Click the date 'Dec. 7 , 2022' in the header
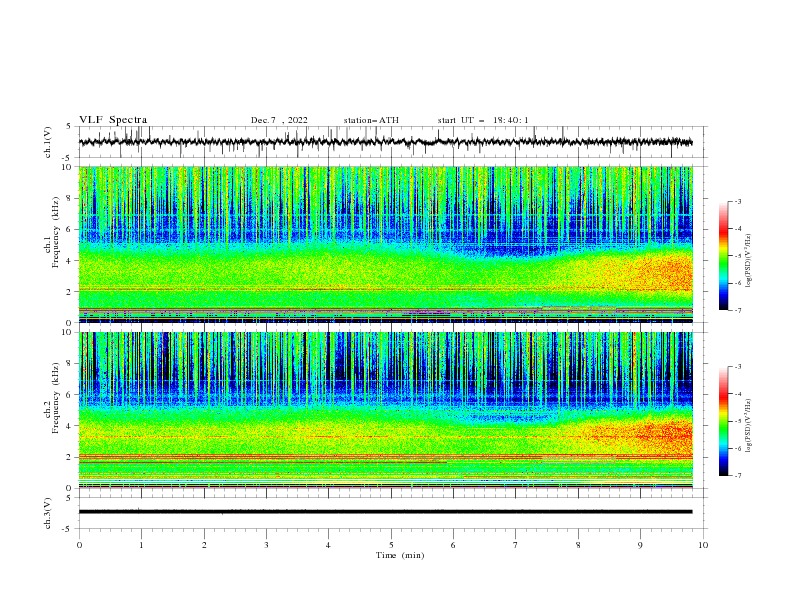The image size is (792, 612). tap(279, 120)
